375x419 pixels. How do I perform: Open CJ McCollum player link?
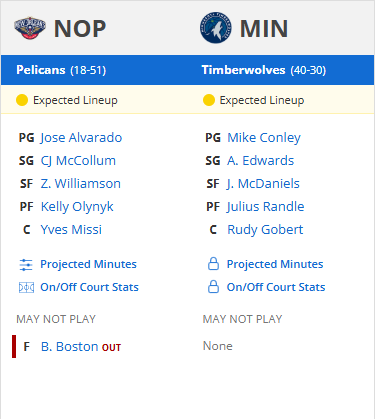pyautogui.click(x=78, y=161)
